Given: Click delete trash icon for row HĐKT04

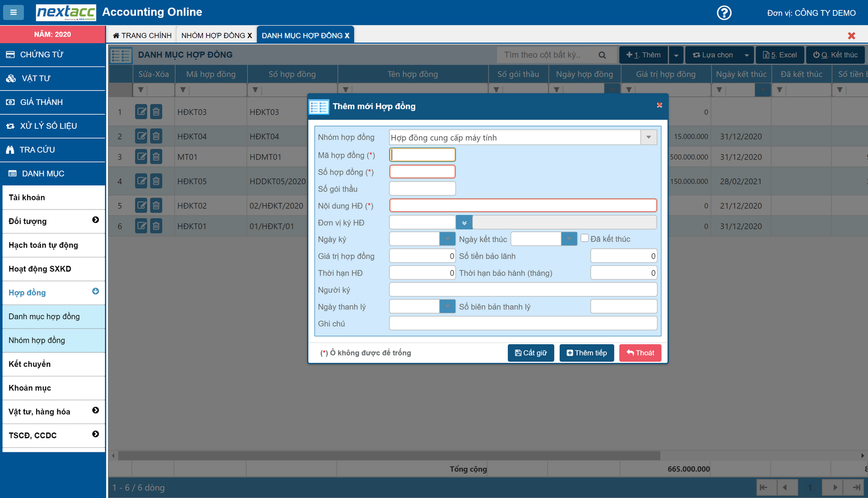Looking at the screenshot, I should pyautogui.click(x=156, y=136).
